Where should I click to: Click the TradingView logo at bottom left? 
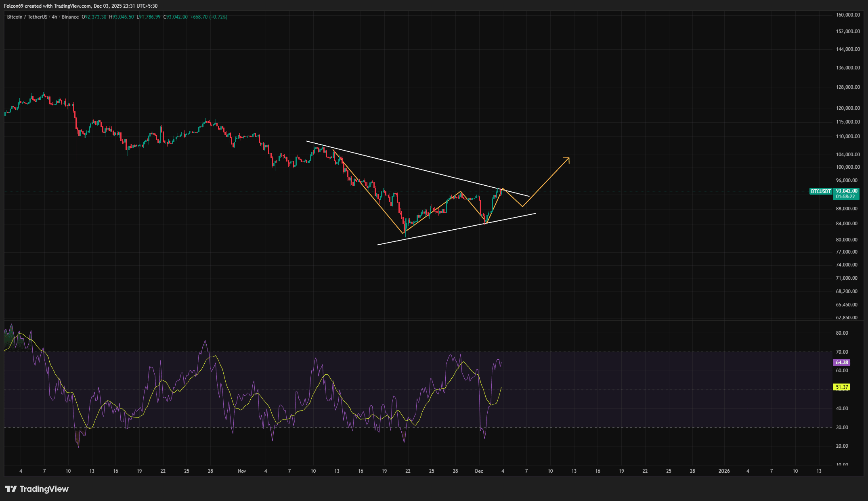37,489
